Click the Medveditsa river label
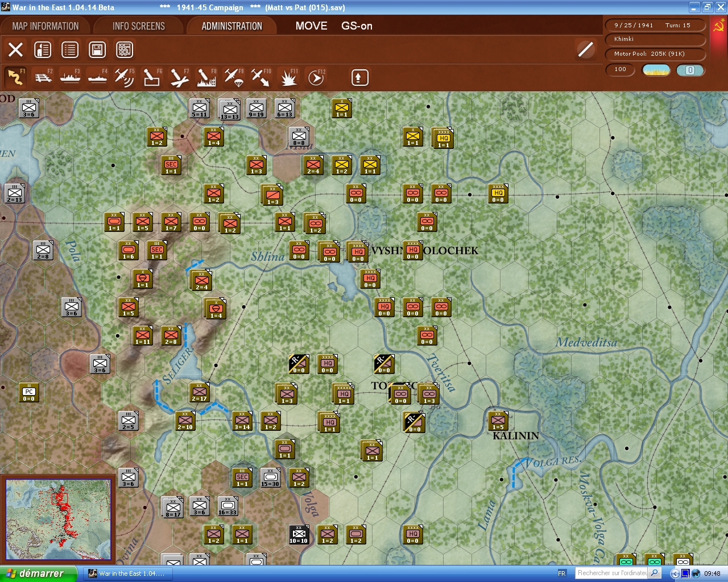 586,342
